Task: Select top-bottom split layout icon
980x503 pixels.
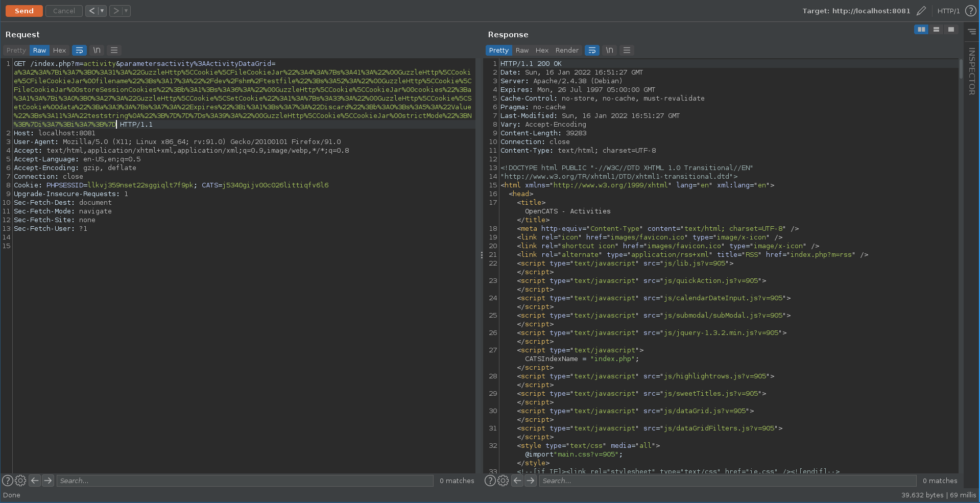Action: (936, 30)
